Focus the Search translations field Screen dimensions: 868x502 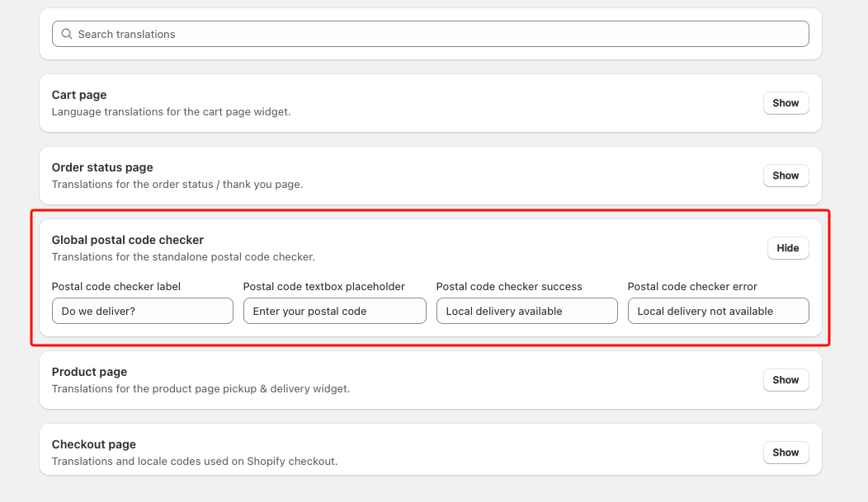pyautogui.click(x=430, y=34)
